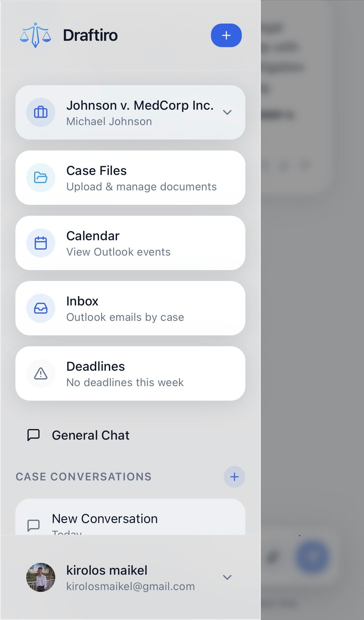Click the kirolos maikel profile photo
The width and height of the screenshot is (364, 620).
click(41, 577)
